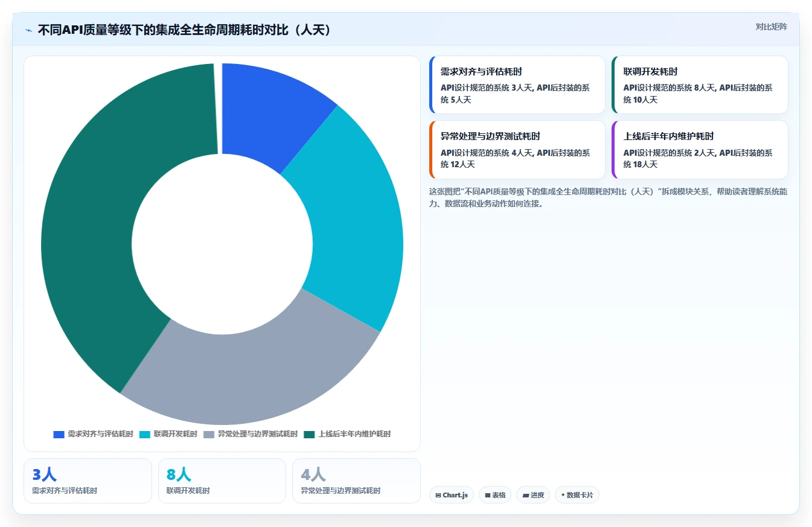Select the 数据卡片 tag
Viewport: 812px width, 527px height.
coord(577,495)
